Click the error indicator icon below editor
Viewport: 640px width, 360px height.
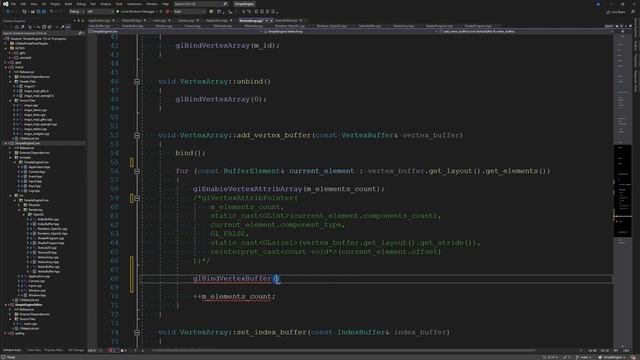110,350
